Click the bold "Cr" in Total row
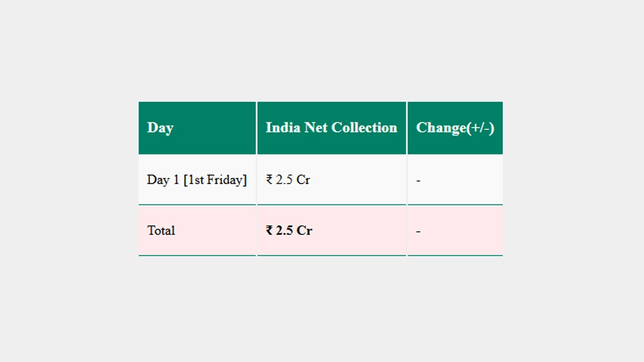The height and width of the screenshot is (362, 644). 305,231
